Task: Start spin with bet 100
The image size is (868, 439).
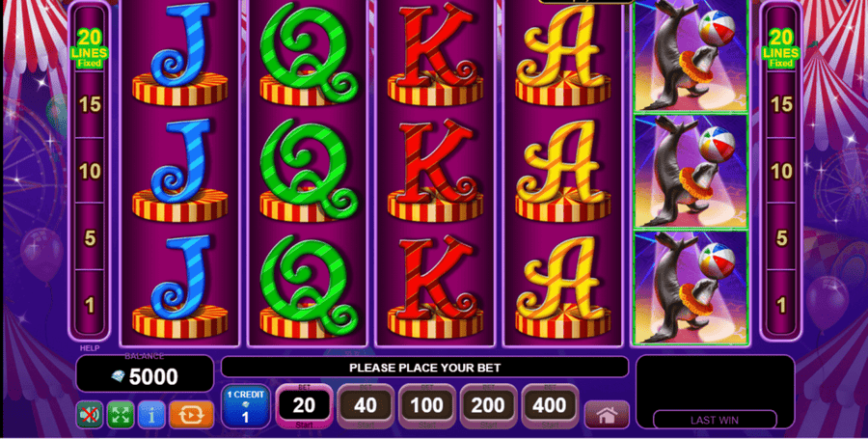Action: point(427,407)
